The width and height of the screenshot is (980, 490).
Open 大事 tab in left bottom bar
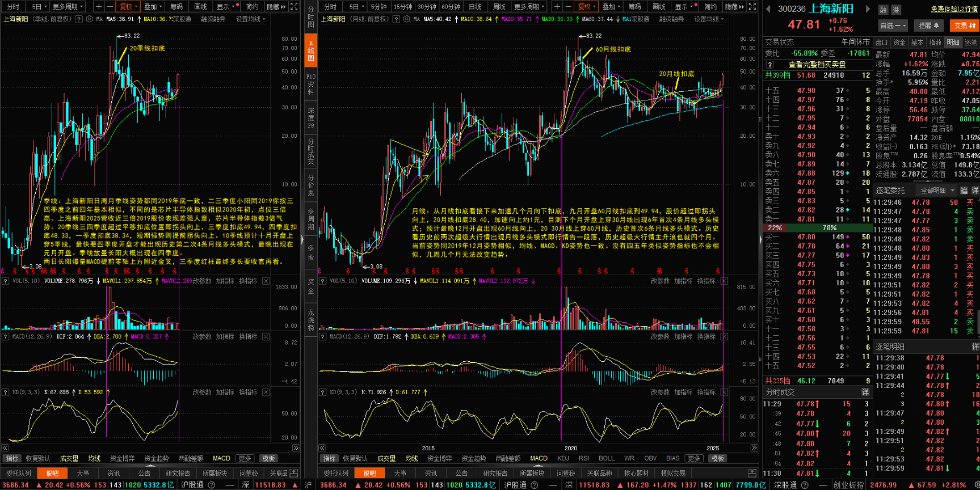(x=83, y=473)
